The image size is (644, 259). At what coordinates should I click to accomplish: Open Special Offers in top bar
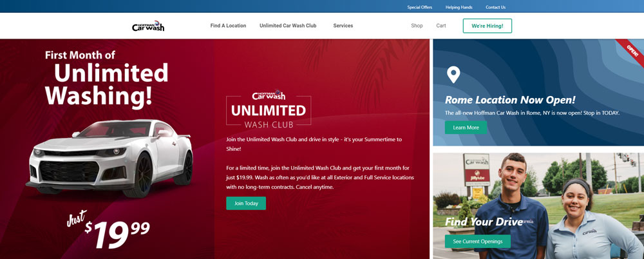click(420, 7)
